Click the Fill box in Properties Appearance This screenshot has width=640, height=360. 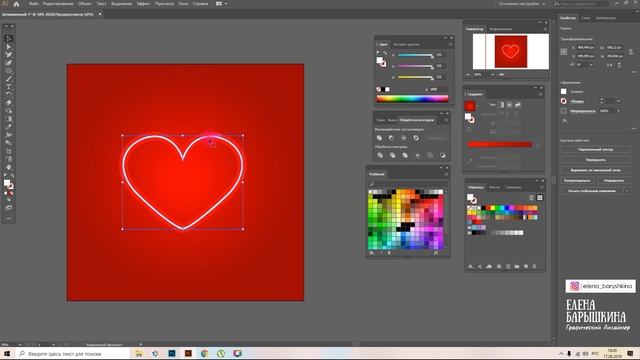click(564, 91)
